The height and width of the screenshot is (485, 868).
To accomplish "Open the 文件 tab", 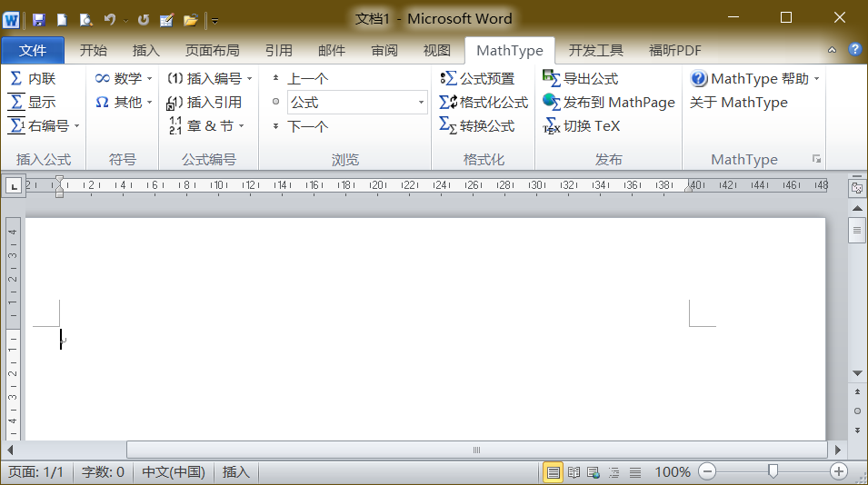I will coord(33,50).
